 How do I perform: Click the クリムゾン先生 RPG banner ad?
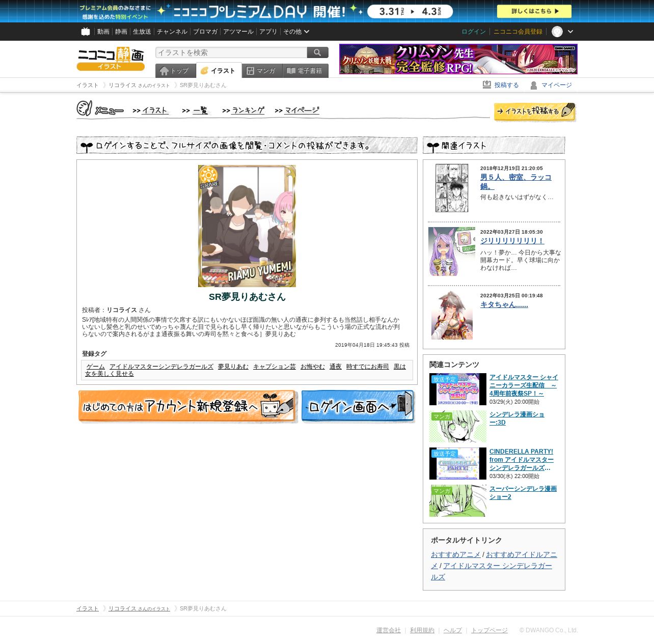458,59
